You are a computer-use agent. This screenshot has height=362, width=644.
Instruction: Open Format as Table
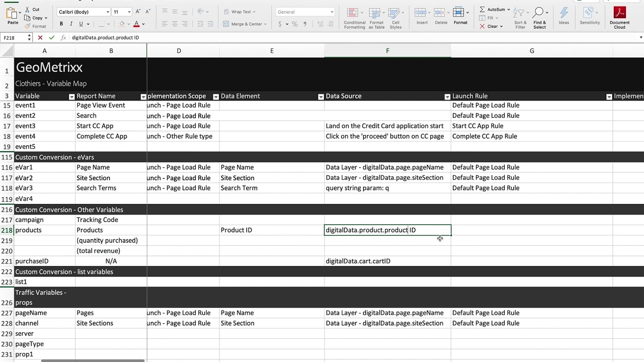[x=376, y=18]
